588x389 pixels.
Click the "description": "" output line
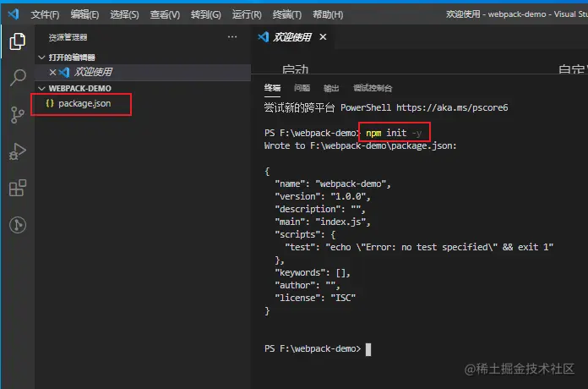pos(320,209)
